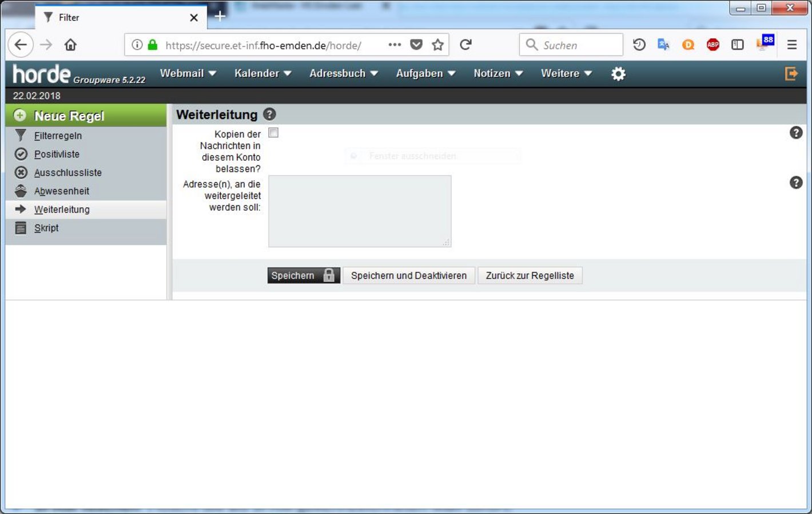Go back with the browser back arrow
The height and width of the screenshot is (514, 812).
point(21,45)
